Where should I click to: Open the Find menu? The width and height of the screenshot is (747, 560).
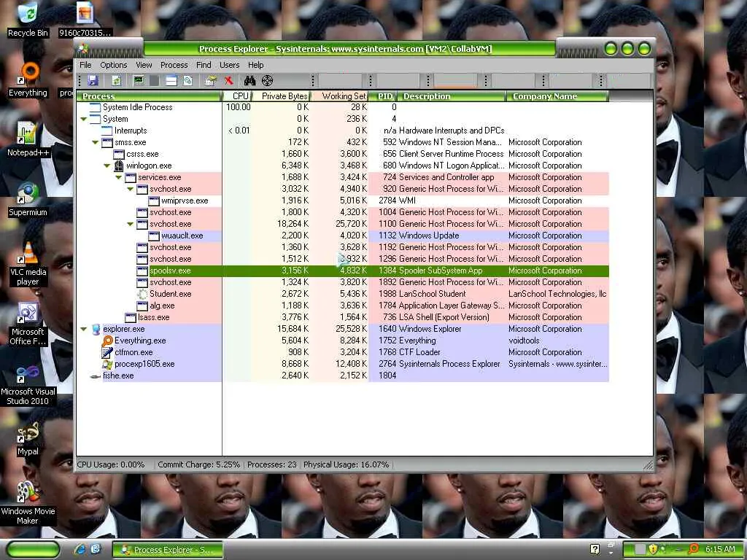[204, 65]
